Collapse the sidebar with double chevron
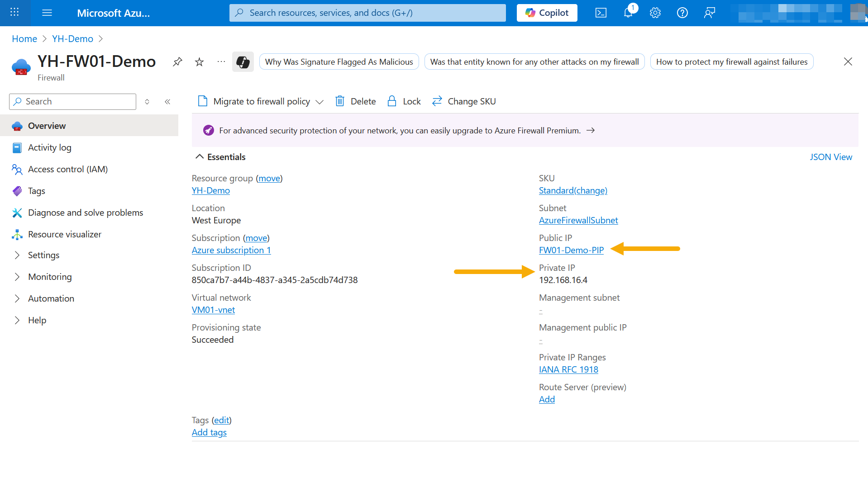 pos(167,101)
